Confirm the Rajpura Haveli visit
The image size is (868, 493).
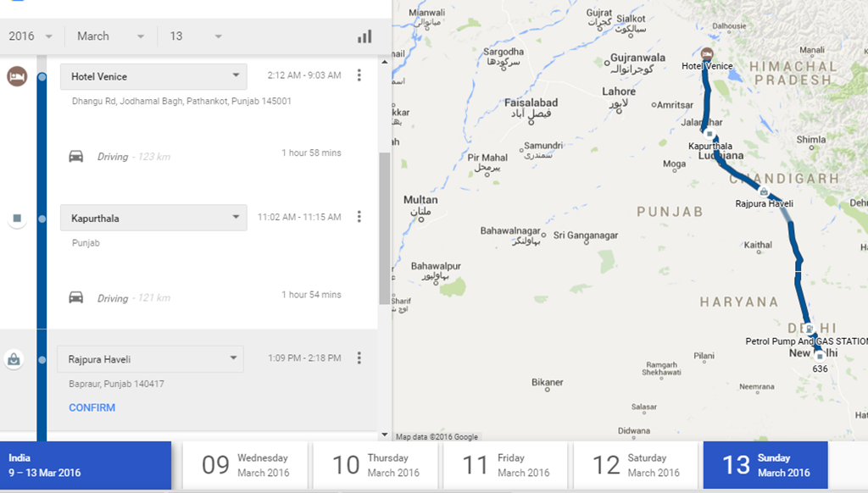click(x=92, y=407)
